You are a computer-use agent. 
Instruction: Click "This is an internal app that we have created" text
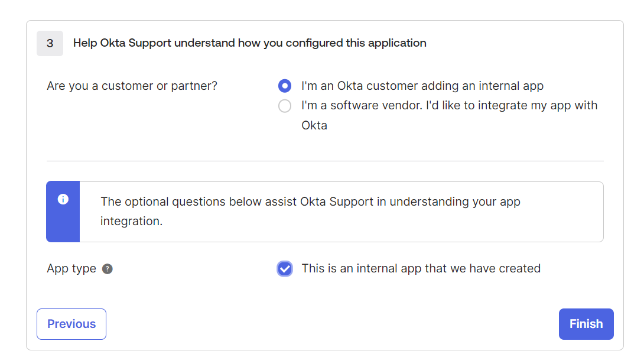tap(421, 269)
